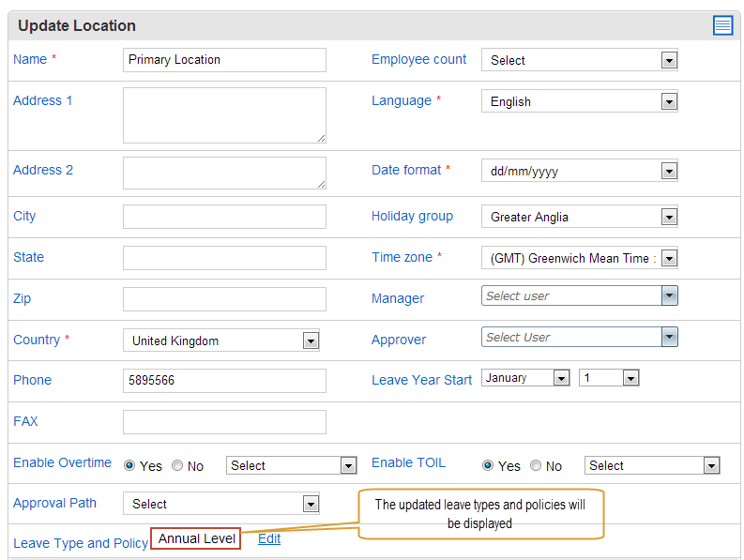This screenshot has width=744, height=560.
Task: Click the Update Location heading
Action: point(77,25)
